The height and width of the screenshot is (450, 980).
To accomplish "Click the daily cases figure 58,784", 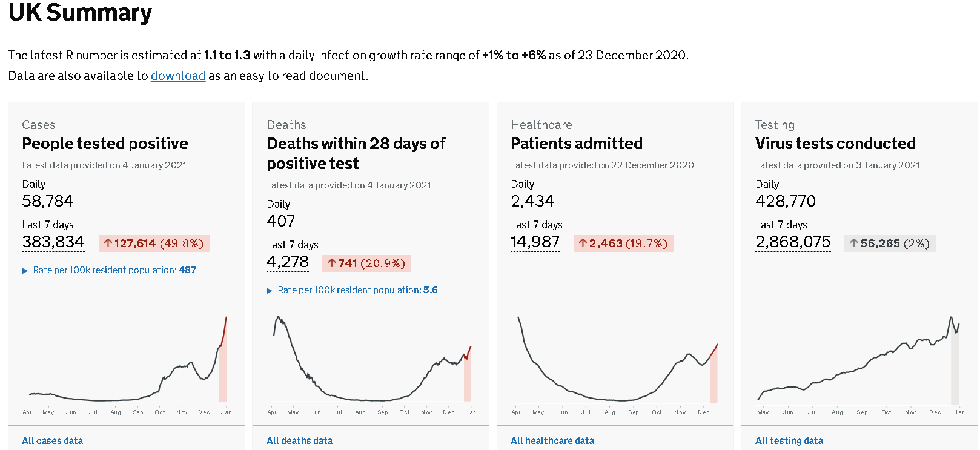I will [48, 201].
